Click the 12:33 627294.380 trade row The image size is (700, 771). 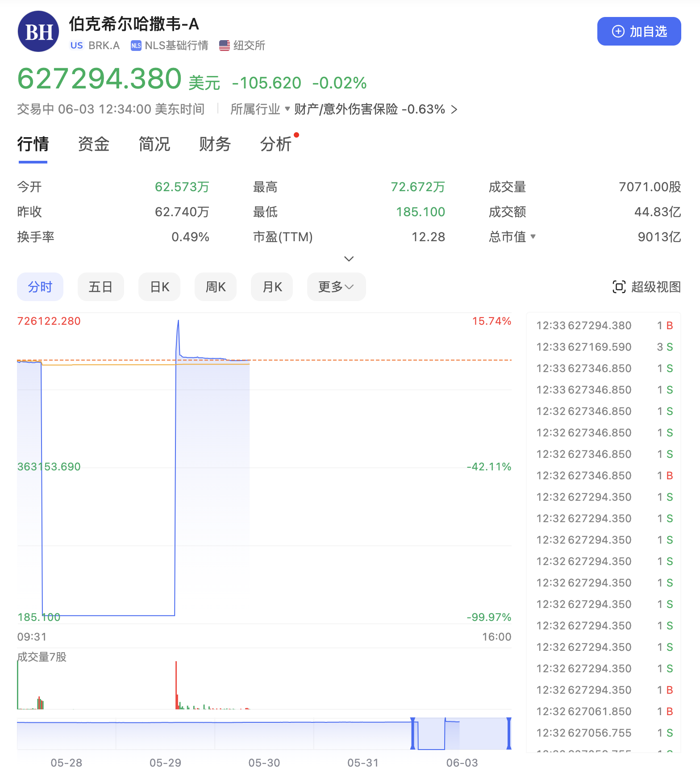604,326
